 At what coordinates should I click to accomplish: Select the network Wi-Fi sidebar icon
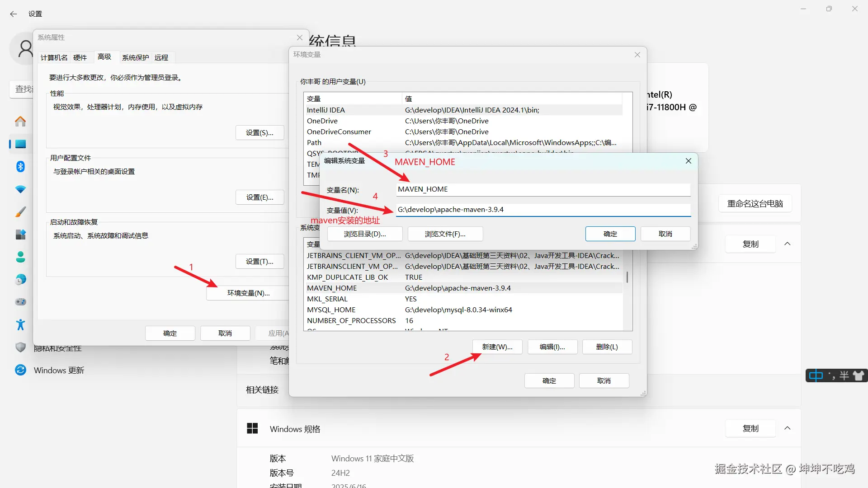[x=20, y=189]
